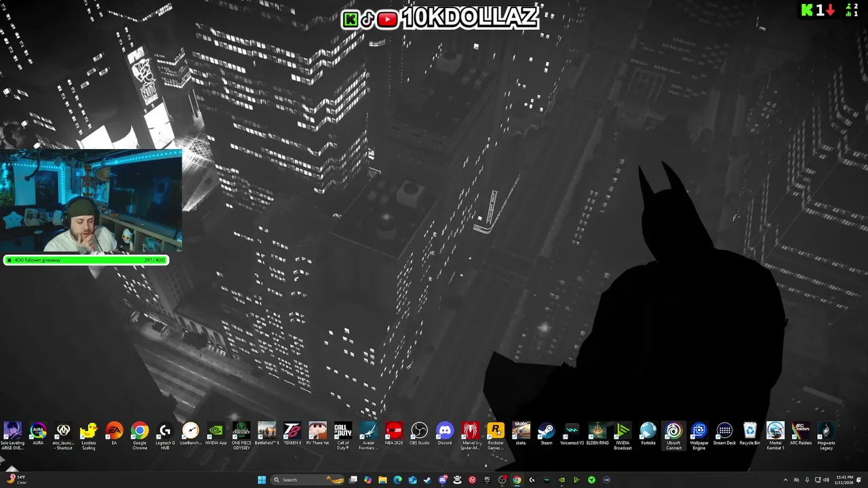Open Stream Deck from the taskbar
The image size is (868, 488).
click(x=606, y=480)
